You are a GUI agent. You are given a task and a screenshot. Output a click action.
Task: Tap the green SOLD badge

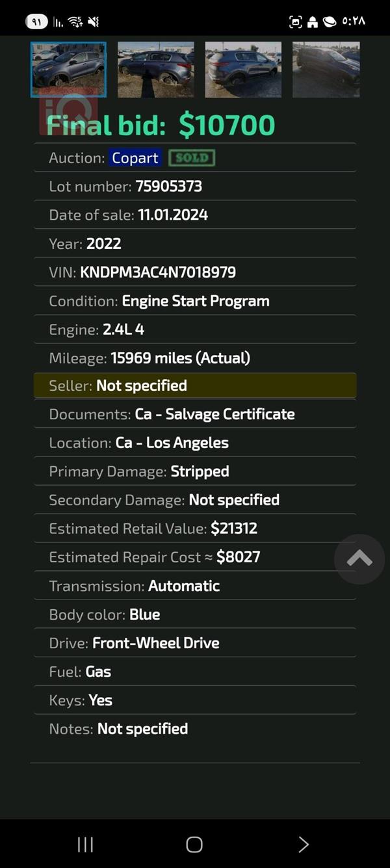click(x=192, y=158)
